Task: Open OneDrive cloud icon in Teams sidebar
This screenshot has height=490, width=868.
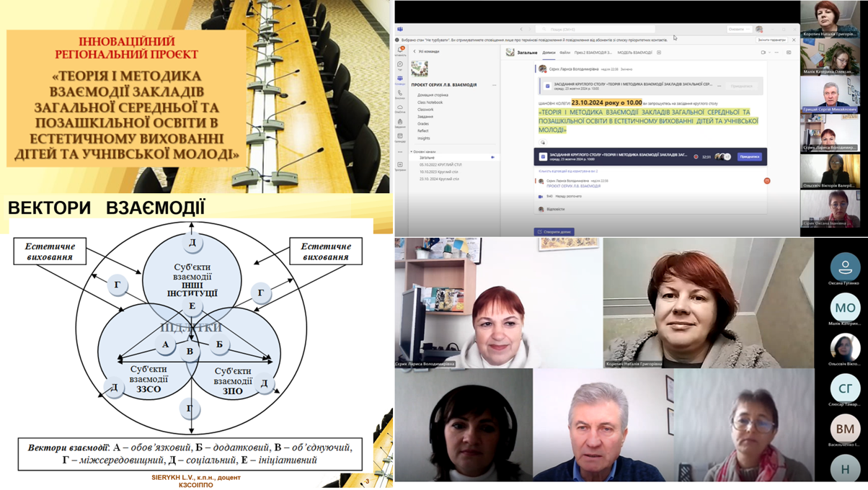Action: click(x=400, y=108)
